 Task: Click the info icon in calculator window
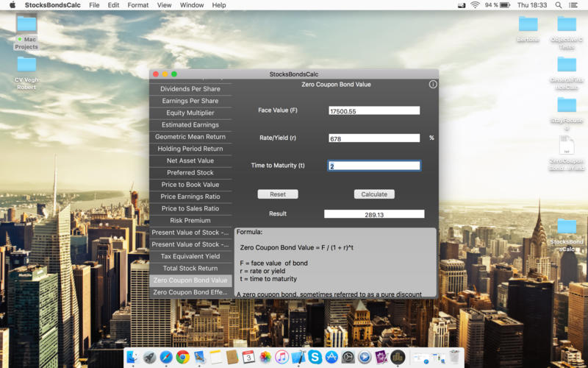pyautogui.click(x=433, y=85)
